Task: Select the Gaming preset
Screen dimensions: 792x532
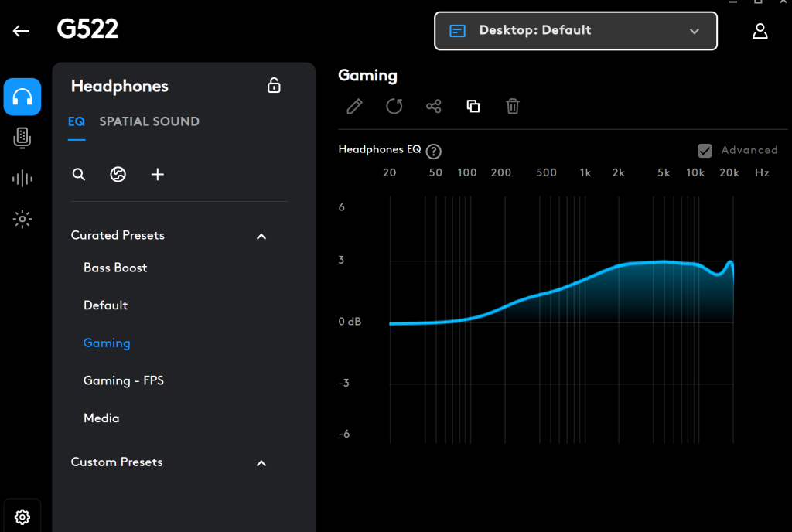Action: pyautogui.click(x=107, y=343)
